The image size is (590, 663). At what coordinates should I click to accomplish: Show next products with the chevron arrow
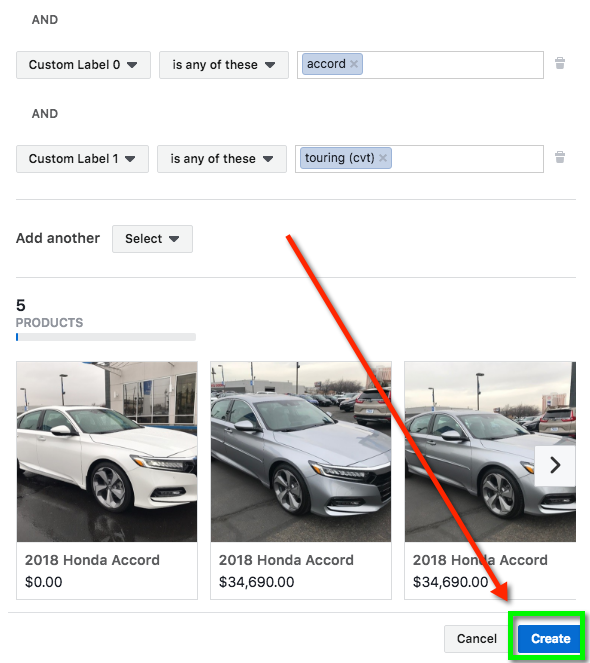click(555, 466)
